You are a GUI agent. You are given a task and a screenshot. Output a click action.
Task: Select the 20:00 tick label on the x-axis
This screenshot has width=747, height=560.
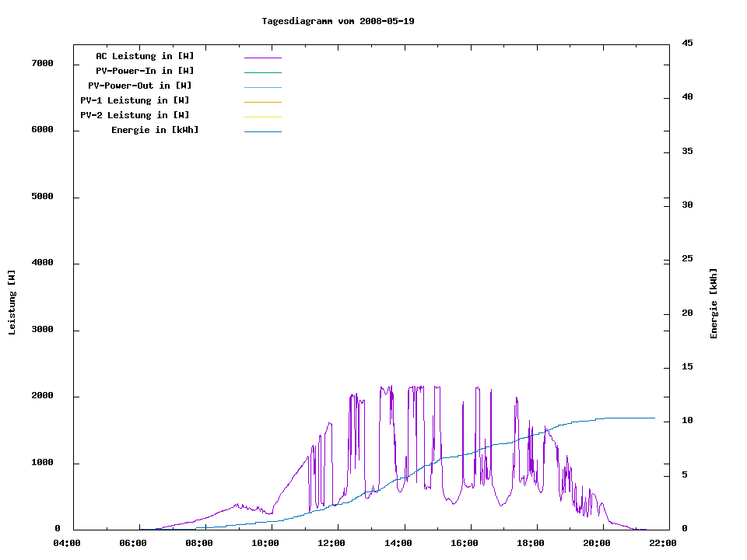(x=598, y=544)
